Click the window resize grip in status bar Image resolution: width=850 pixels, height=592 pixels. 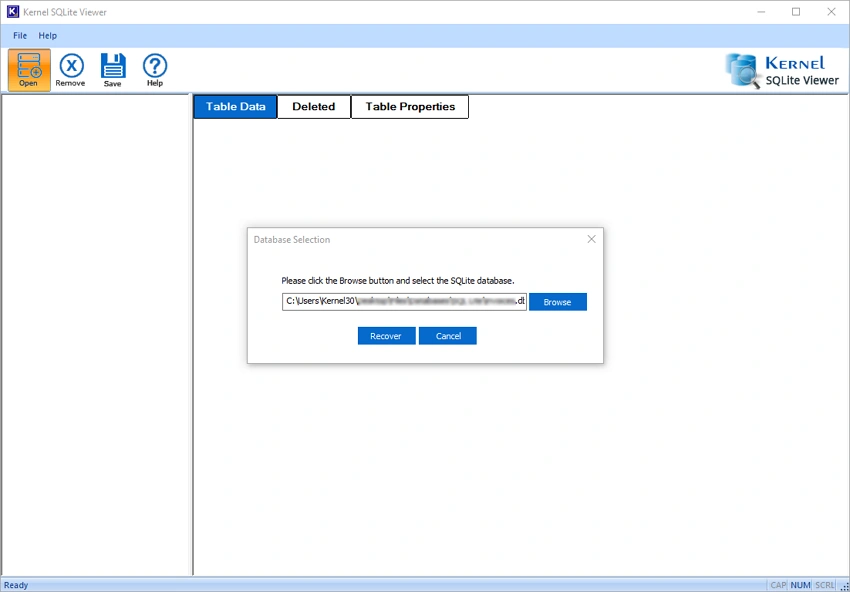tap(844, 586)
